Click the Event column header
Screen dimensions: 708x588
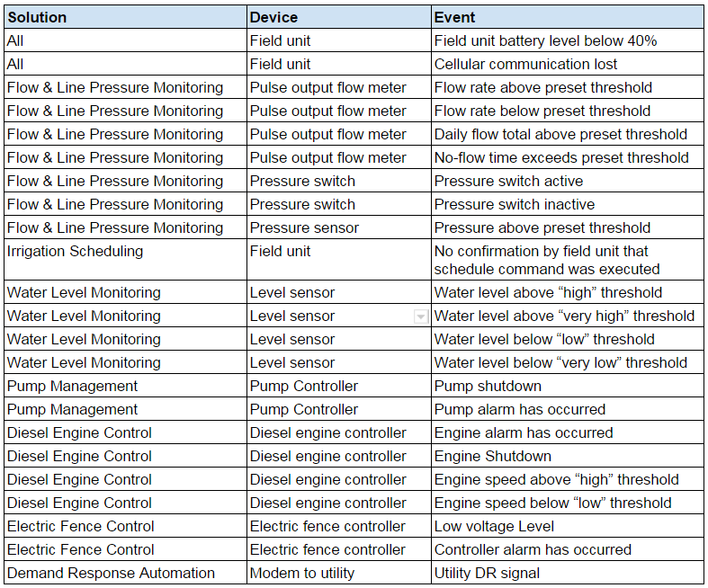click(x=454, y=17)
